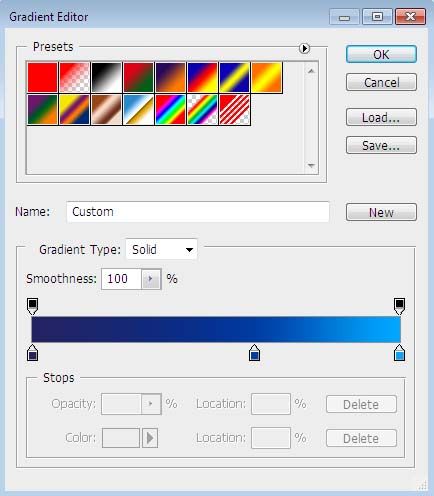
Task: Click the OK button
Action: (381, 54)
